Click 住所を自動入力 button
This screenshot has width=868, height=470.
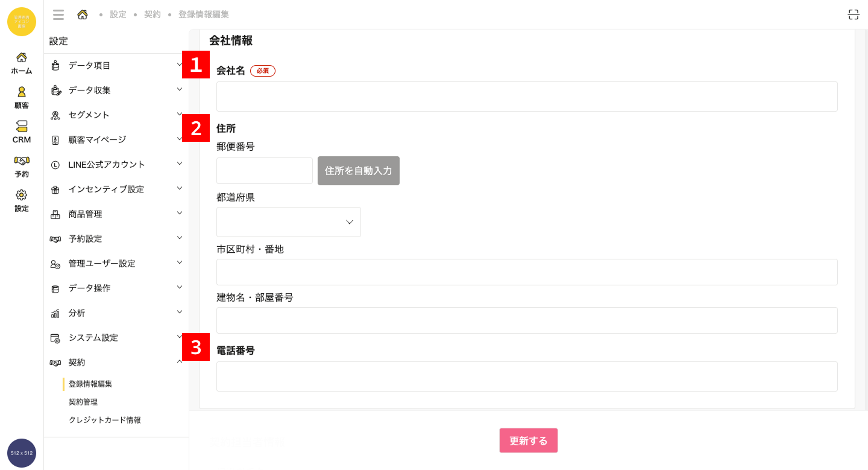(359, 171)
